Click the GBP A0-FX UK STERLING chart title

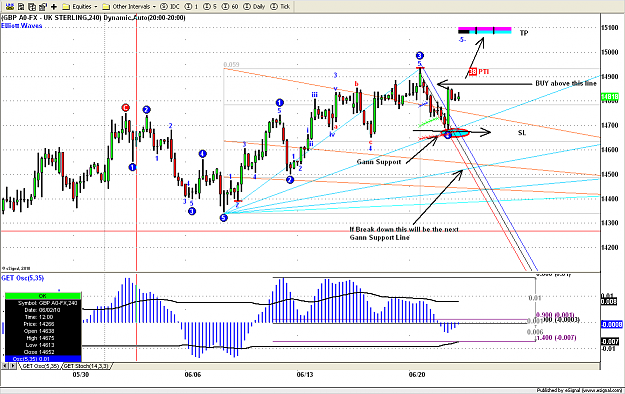[x=93, y=18]
